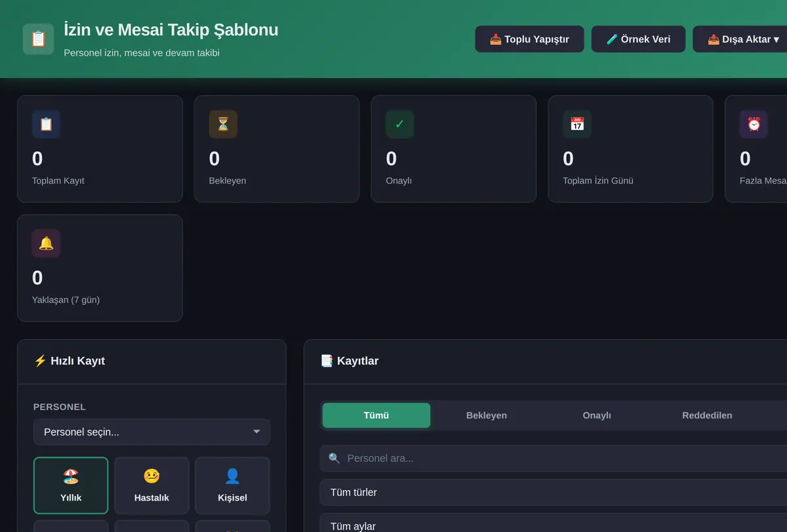Click the subtitle Personel izin, mesai ve devam takibi
Viewport: 787px width, 532px height.
[142, 52]
